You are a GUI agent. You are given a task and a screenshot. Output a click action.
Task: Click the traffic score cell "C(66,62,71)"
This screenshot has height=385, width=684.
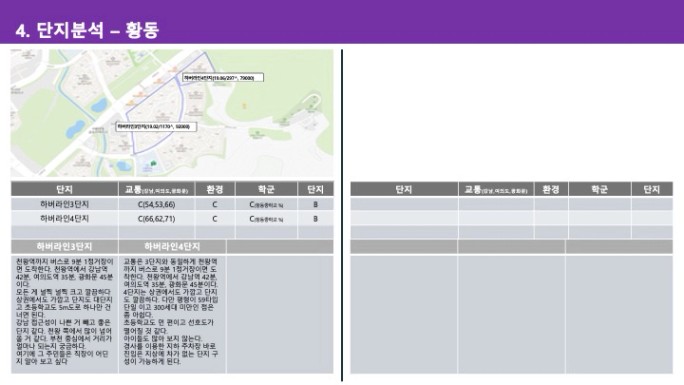[157, 218]
